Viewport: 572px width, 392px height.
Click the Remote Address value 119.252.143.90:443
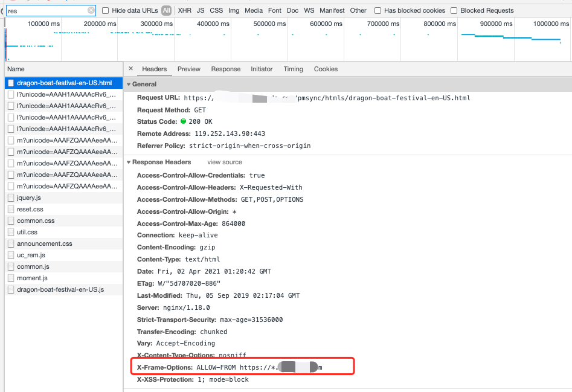[x=230, y=134]
